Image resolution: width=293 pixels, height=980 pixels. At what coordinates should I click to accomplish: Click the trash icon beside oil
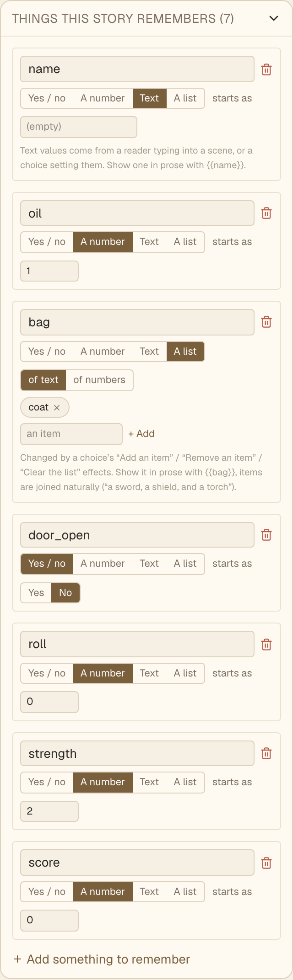[x=266, y=213]
